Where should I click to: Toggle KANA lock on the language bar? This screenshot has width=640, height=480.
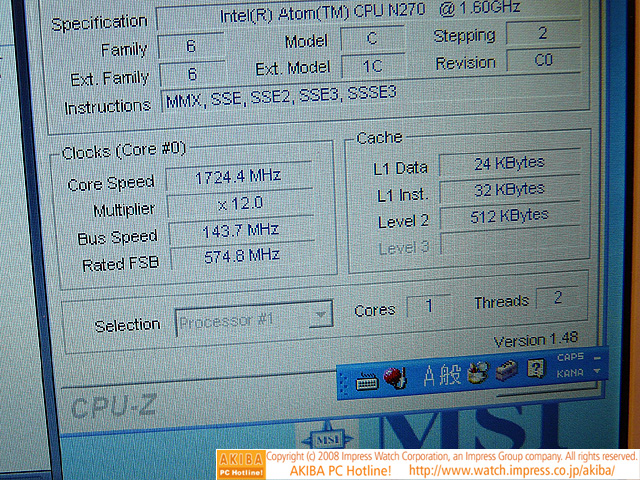coord(570,372)
